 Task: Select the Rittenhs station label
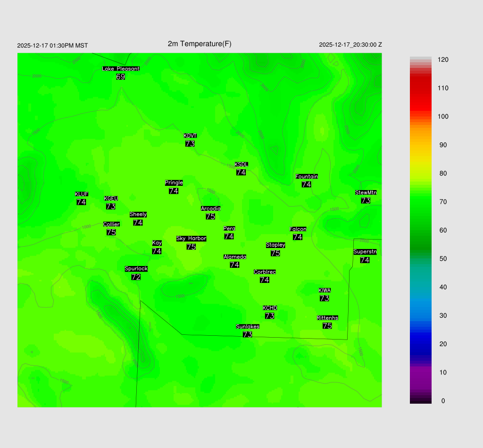pos(327,318)
